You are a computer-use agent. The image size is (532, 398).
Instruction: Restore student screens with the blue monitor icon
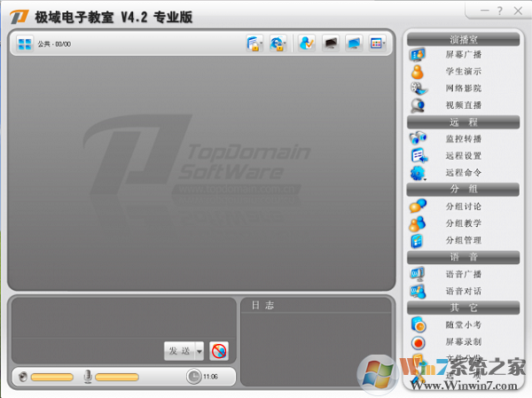click(354, 43)
